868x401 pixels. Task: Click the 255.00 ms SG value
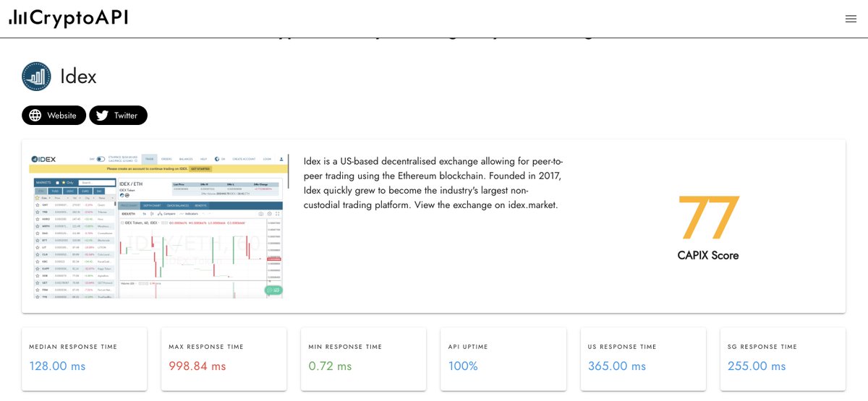(757, 366)
